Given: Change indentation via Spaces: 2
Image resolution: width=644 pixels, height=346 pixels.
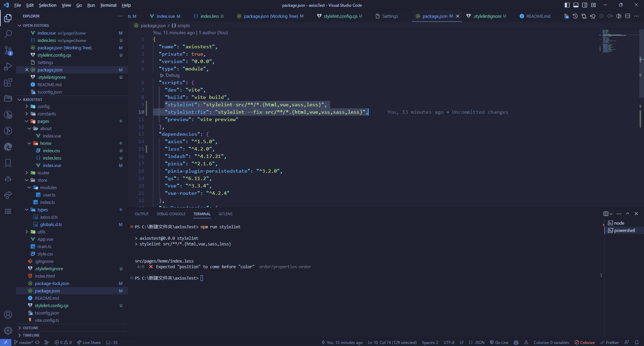Looking at the screenshot, I should click(x=430, y=342).
